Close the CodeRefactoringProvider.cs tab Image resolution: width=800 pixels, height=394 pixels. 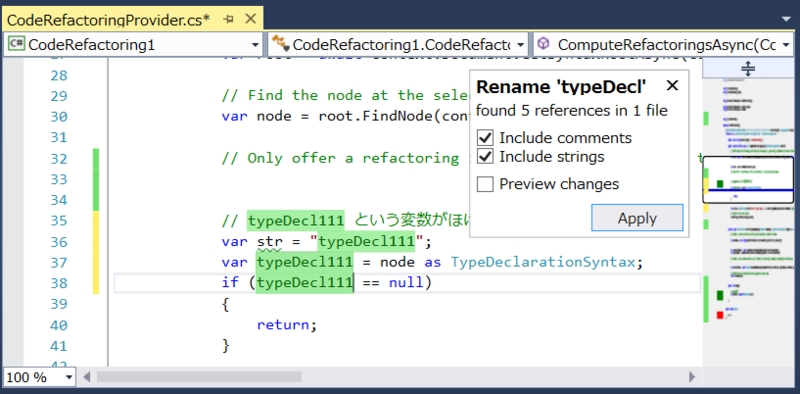(251, 19)
